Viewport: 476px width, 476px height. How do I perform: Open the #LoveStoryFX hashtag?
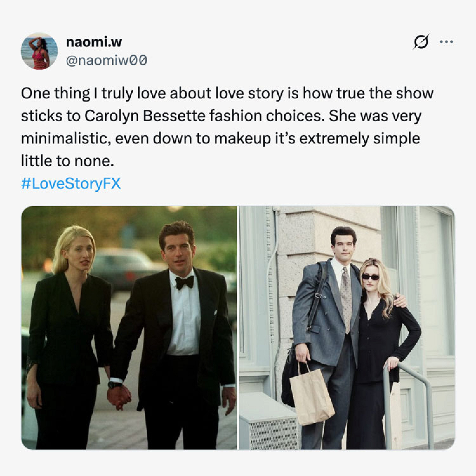(x=71, y=184)
